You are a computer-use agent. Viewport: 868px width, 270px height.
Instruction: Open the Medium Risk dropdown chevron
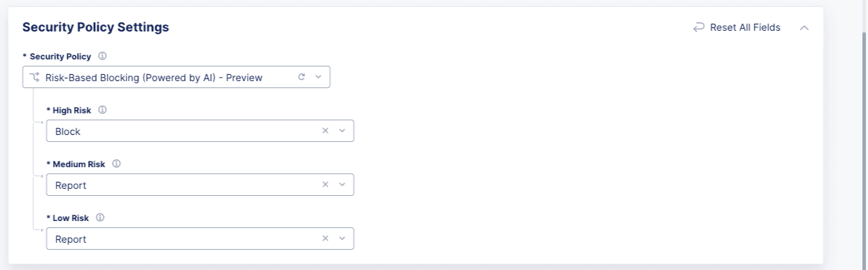[342, 185]
